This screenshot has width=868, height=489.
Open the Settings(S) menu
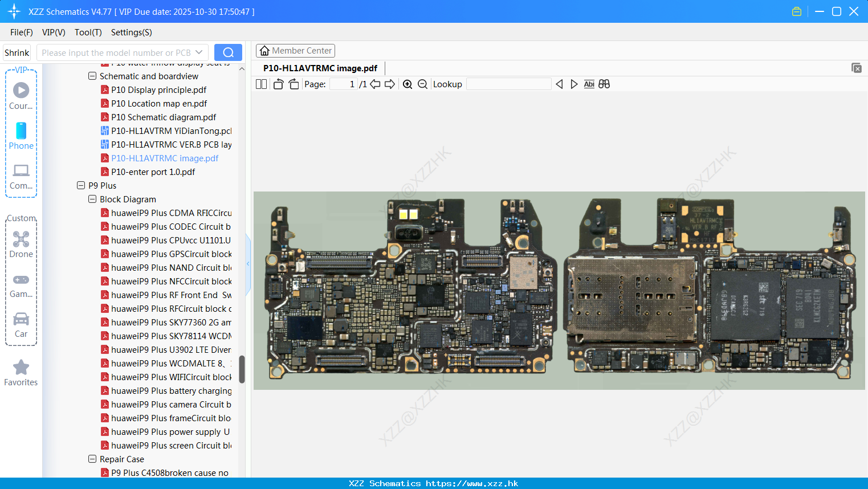coord(131,32)
